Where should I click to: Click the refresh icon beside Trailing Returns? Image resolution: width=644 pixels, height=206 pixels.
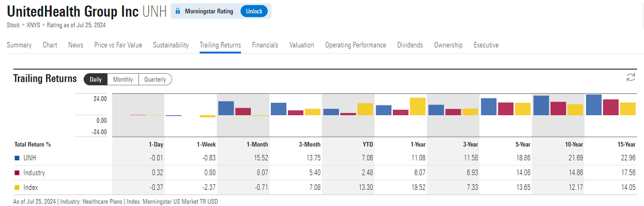pos(631,78)
